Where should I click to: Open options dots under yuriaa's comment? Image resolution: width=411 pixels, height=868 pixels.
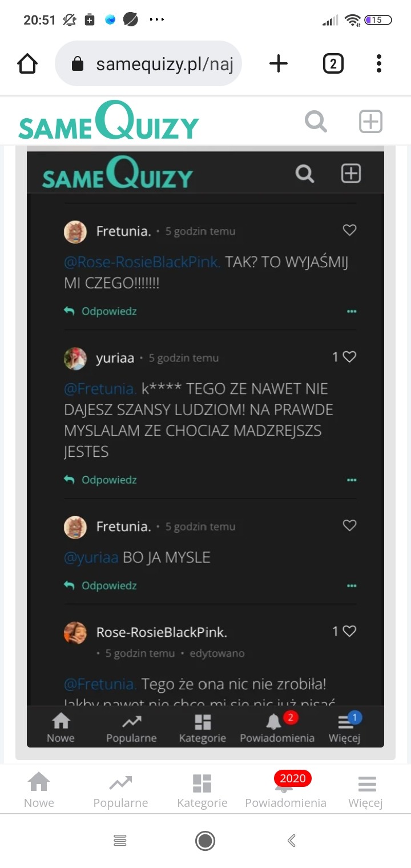coord(352,480)
